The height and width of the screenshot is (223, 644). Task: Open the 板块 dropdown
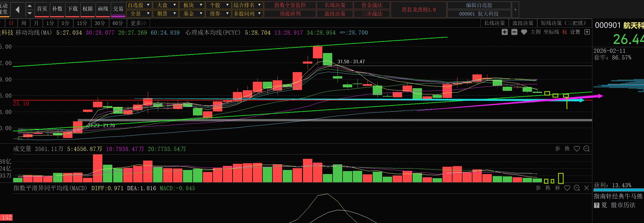[x=192, y=5]
